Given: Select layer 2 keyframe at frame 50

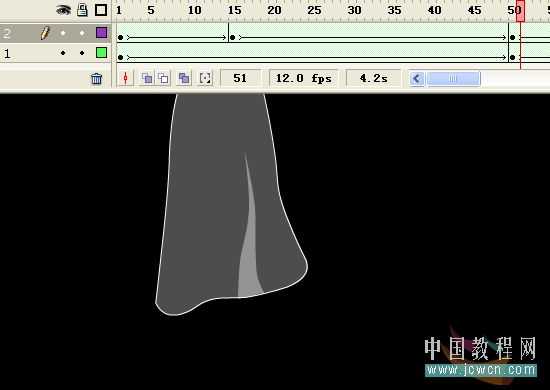Looking at the screenshot, I should [512, 37].
